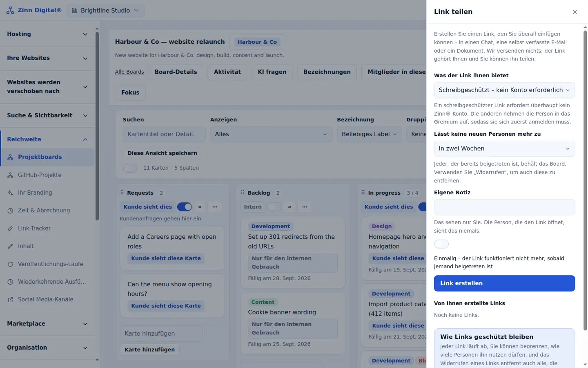The height and width of the screenshot is (368, 588).
Task: Click the Zeit & Abrechnung clock icon
Action: point(10,211)
